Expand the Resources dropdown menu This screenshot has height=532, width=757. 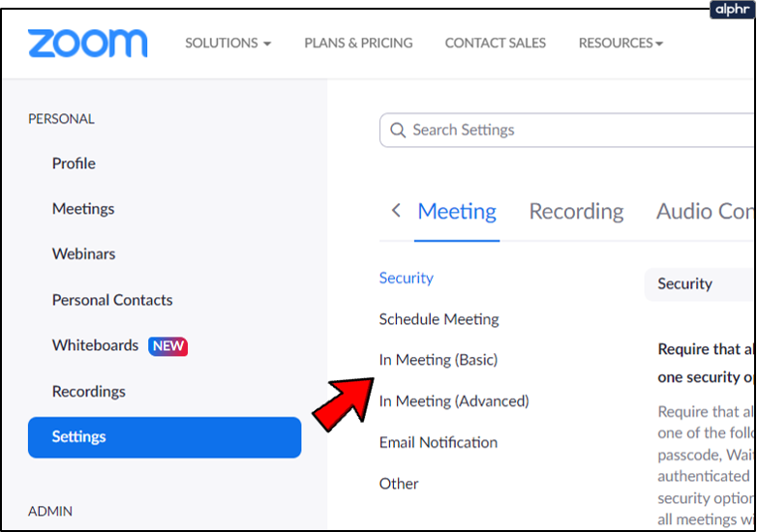(x=621, y=44)
